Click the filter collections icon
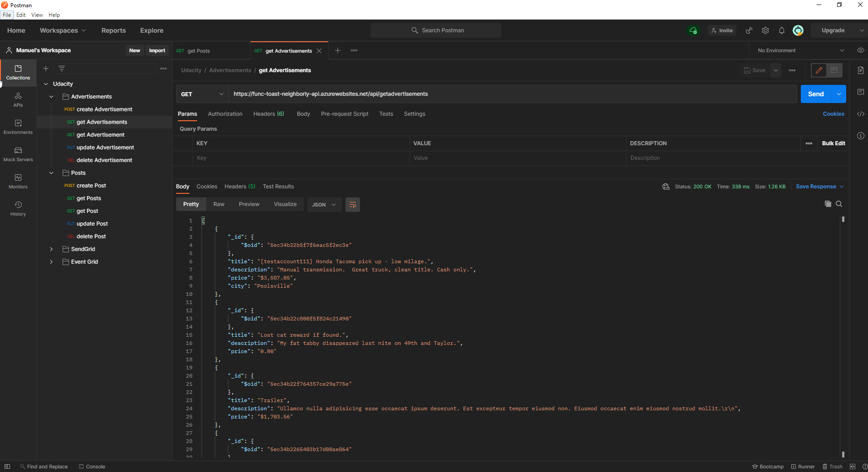Image resolution: width=868 pixels, height=472 pixels. click(x=62, y=69)
